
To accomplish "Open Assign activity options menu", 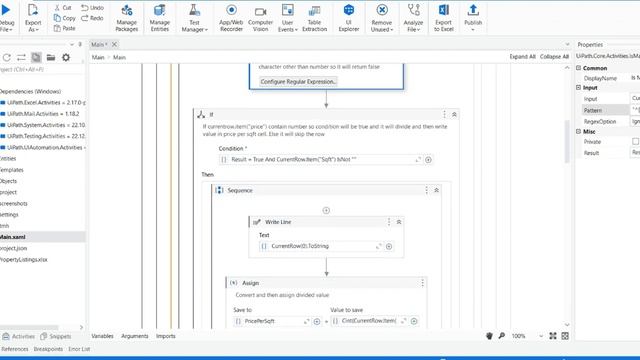I will tap(422, 283).
